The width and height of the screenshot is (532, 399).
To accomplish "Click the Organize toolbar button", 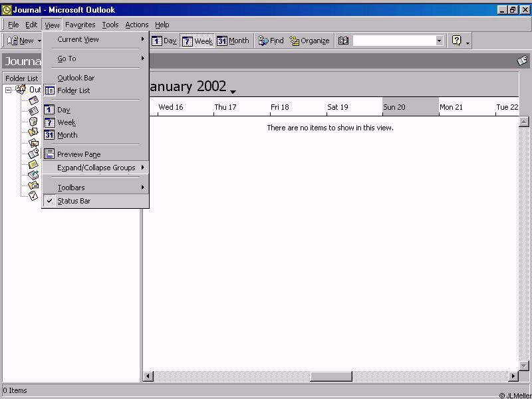I will point(309,41).
